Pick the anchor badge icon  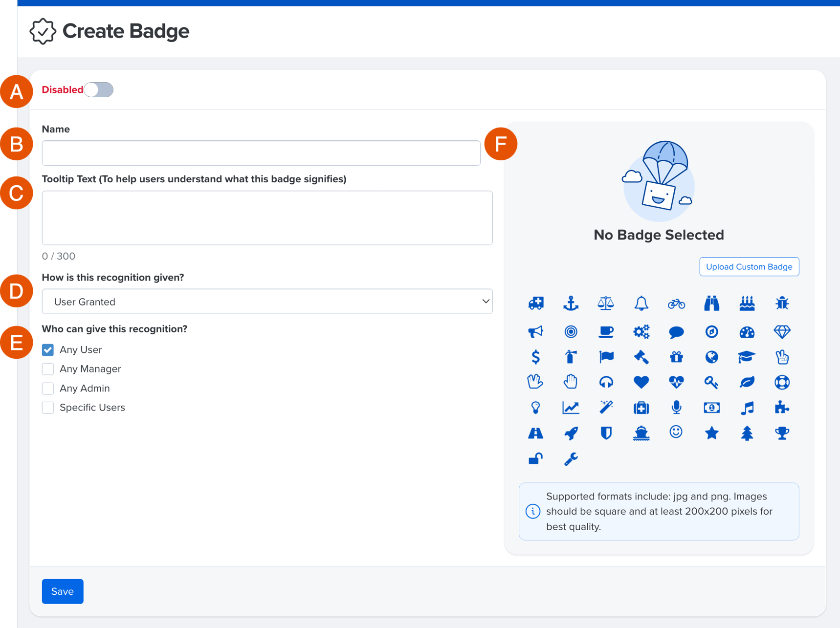click(571, 303)
